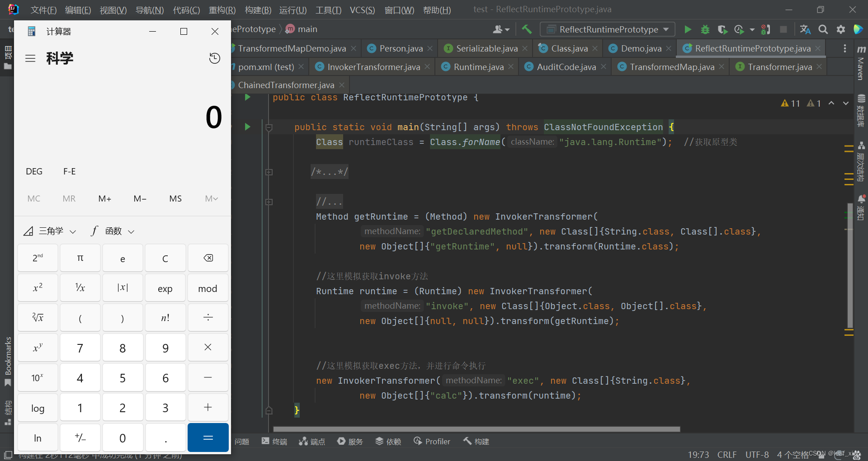Open the profile run options dropdown arrow
This screenshot has width=868, height=461.
point(752,29)
